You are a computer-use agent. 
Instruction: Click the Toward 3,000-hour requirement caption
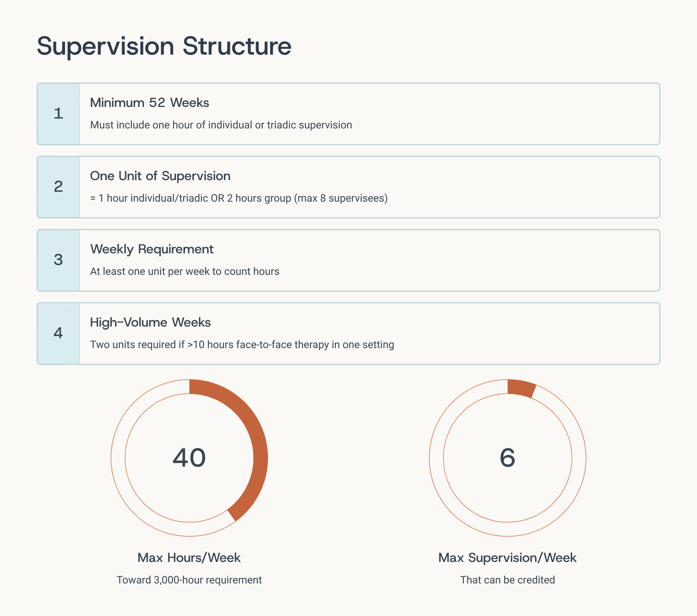[x=189, y=580]
